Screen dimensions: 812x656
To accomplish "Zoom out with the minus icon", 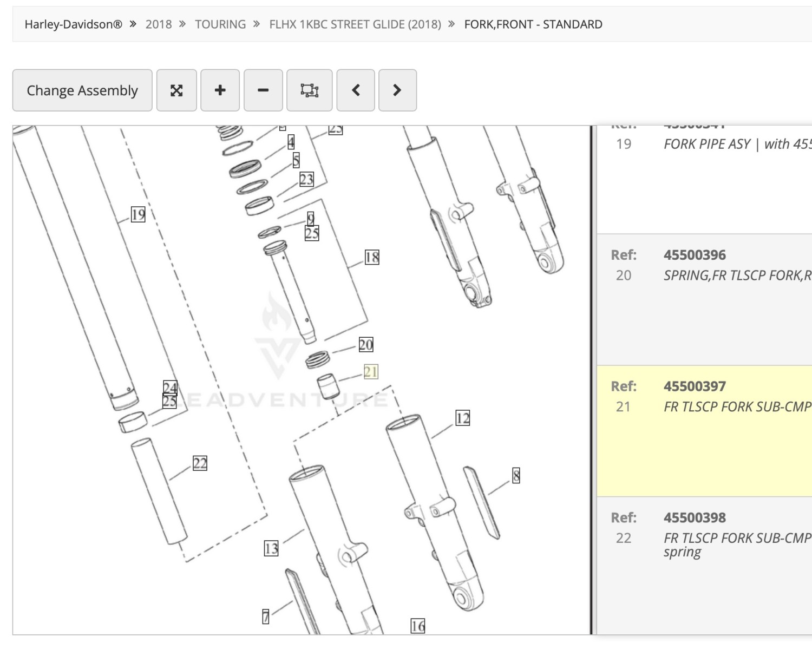I will 263,90.
